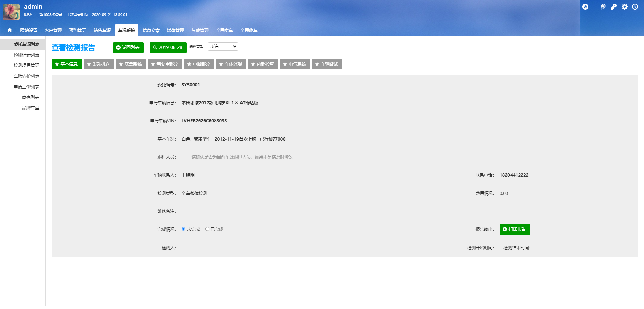The image size is (644, 309).
Task: Open 检测记录列表 in the sidebar
Action: click(x=26, y=55)
